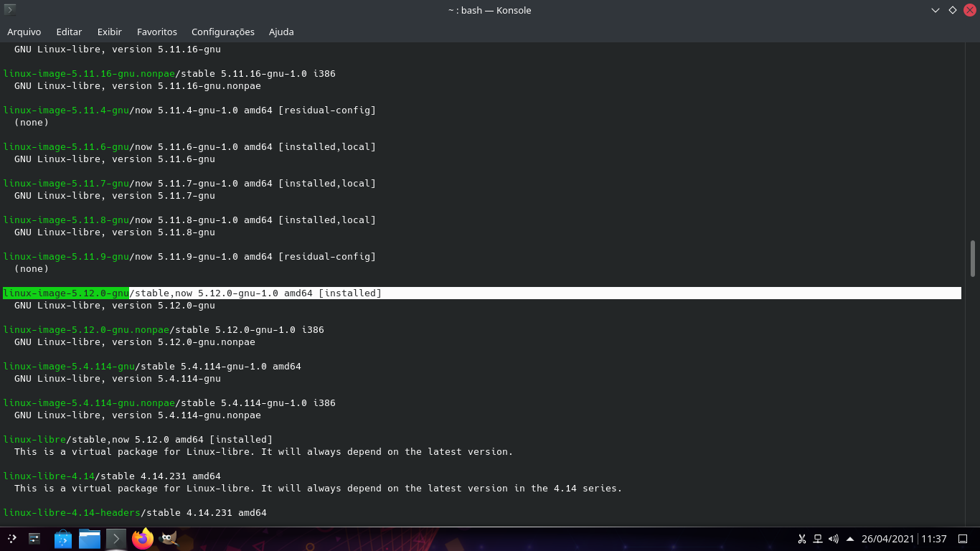Launch Firefox from the taskbar
The image size is (980, 551).
pos(143,539)
